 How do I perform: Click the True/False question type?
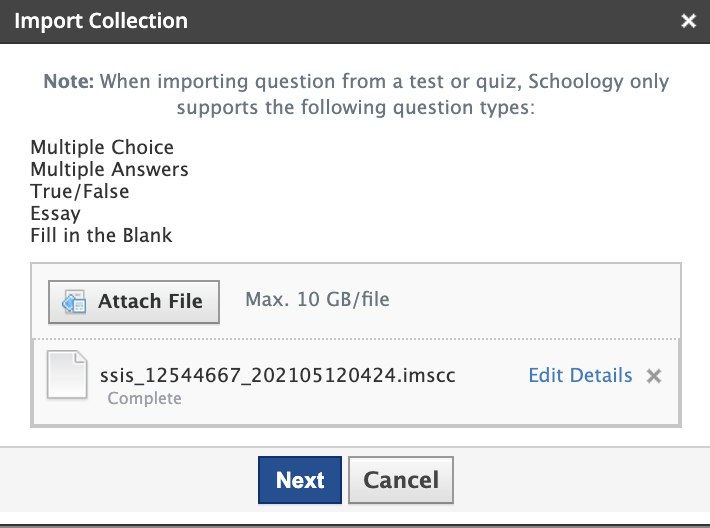click(80, 191)
